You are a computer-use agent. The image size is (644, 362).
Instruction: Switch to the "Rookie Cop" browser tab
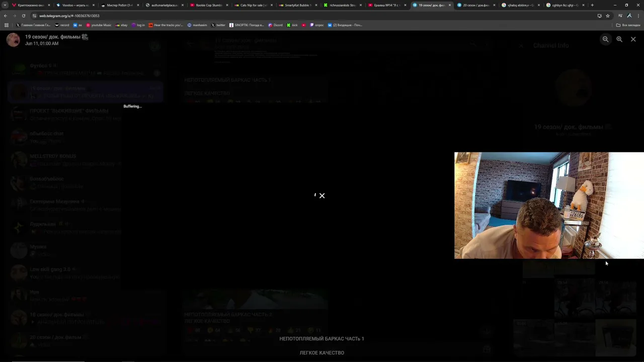[x=208, y=5]
